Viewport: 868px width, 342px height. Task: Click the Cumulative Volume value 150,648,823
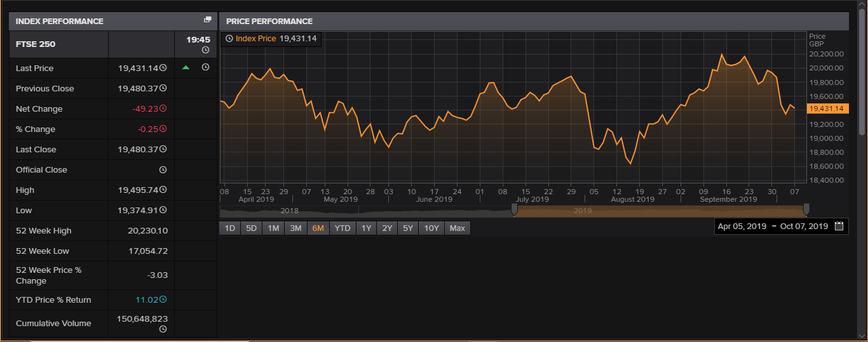pos(142,319)
